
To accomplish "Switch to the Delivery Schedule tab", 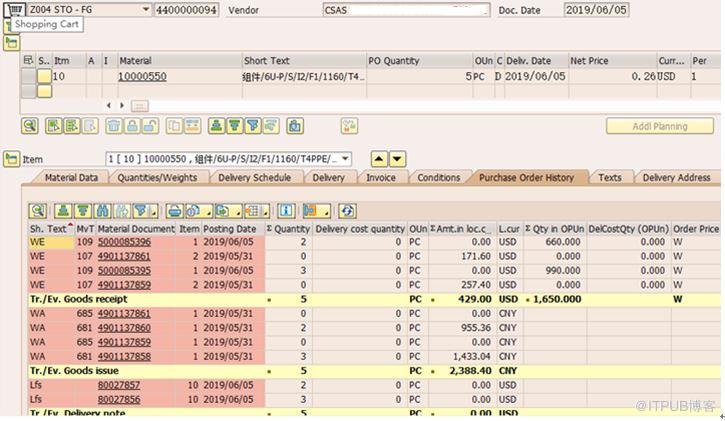I will [254, 178].
